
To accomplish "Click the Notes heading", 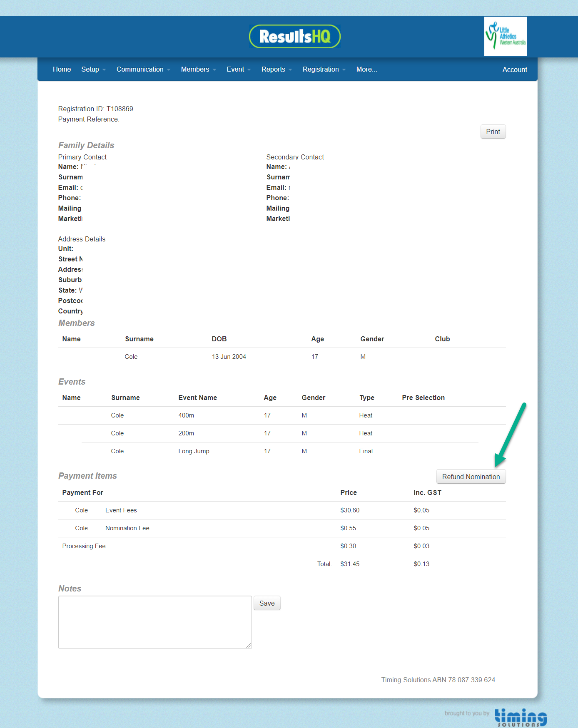I will coord(70,589).
